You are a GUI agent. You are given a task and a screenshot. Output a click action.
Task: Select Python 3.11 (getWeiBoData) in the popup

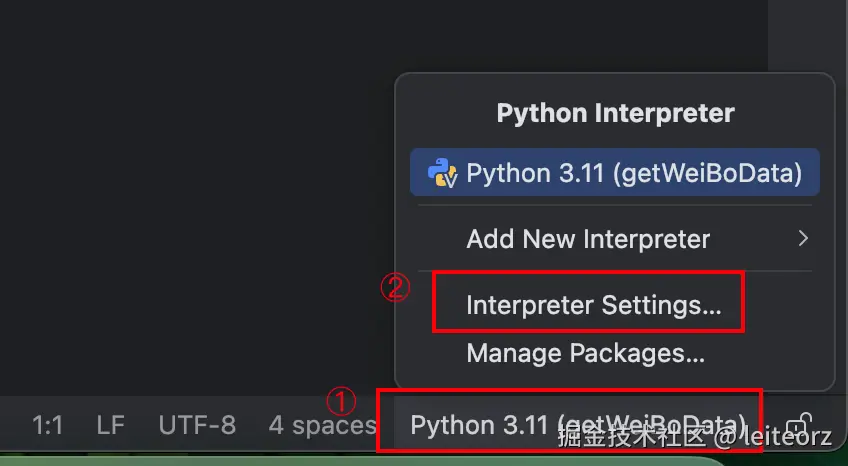[633, 173]
